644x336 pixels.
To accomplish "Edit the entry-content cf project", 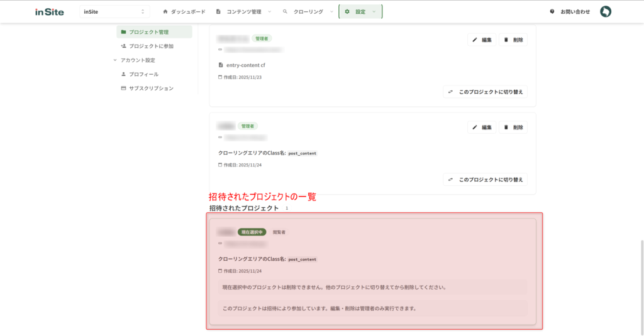I will (482, 40).
